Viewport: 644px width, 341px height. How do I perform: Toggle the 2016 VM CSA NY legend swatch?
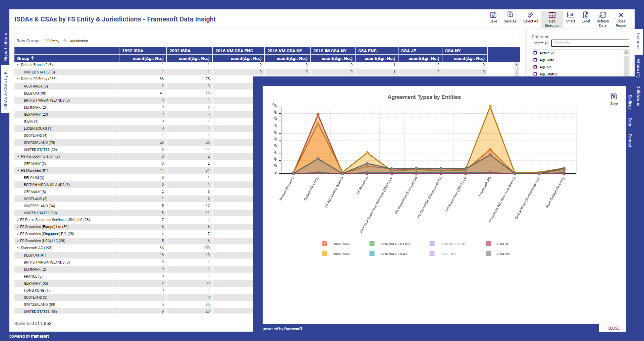click(372, 253)
